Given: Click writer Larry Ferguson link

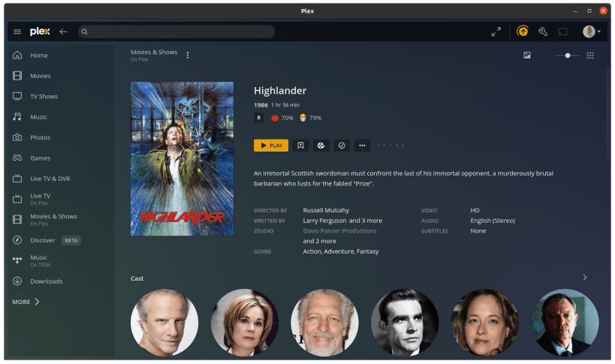Looking at the screenshot, I should (x=324, y=221).
